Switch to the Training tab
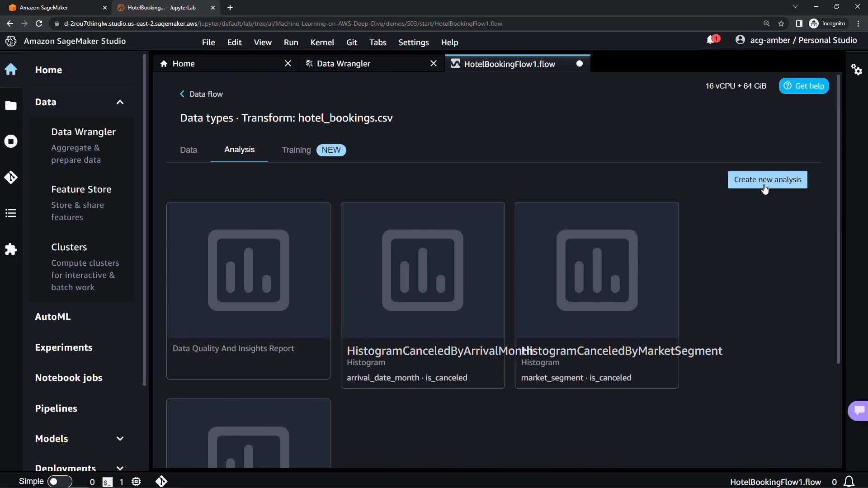868x488 pixels. tap(296, 150)
